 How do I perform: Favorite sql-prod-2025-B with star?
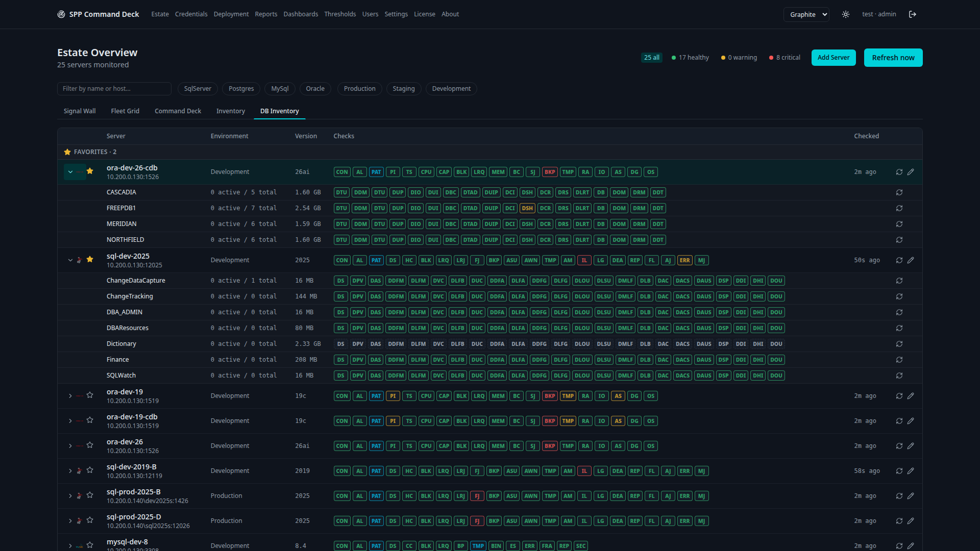[x=90, y=495]
